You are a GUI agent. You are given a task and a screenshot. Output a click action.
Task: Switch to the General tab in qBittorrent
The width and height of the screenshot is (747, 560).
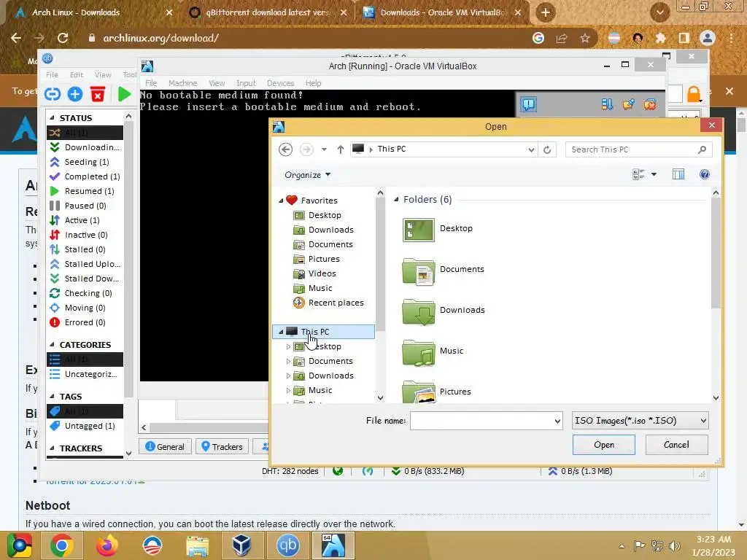(165, 447)
